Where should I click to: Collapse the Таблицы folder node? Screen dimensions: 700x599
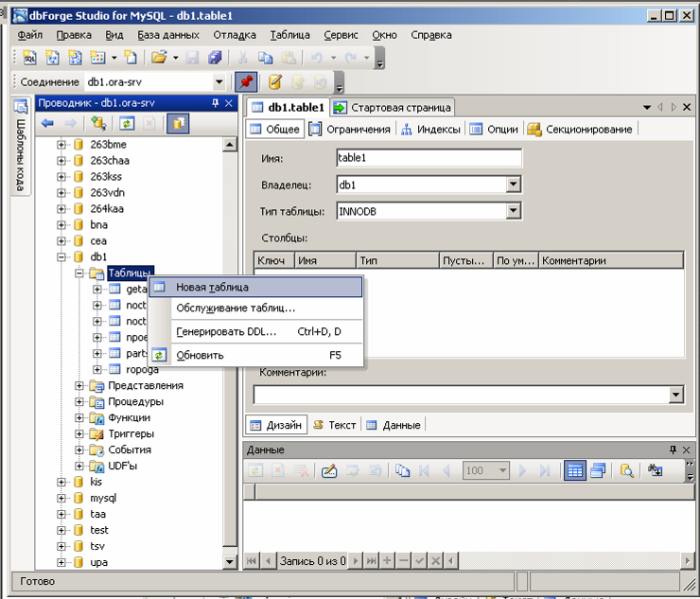[79, 273]
